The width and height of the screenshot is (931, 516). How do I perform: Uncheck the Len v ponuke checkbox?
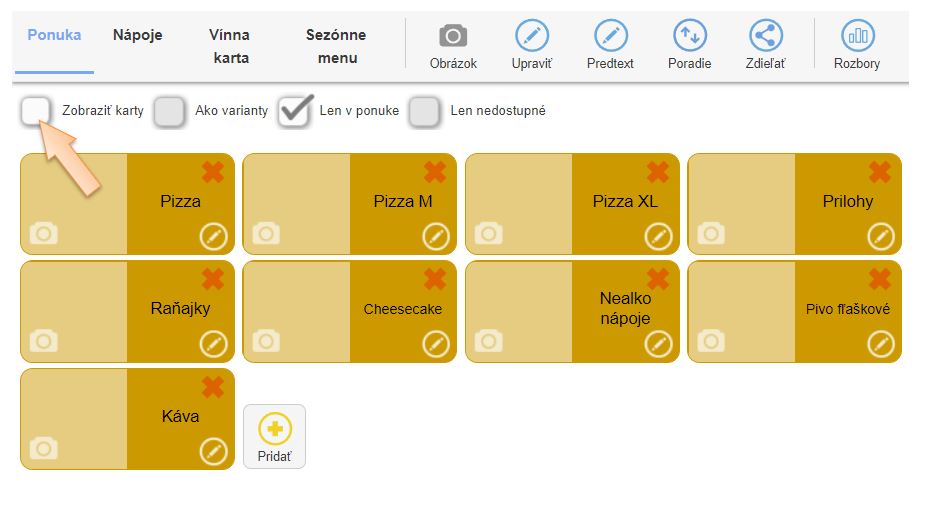pos(294,111)
